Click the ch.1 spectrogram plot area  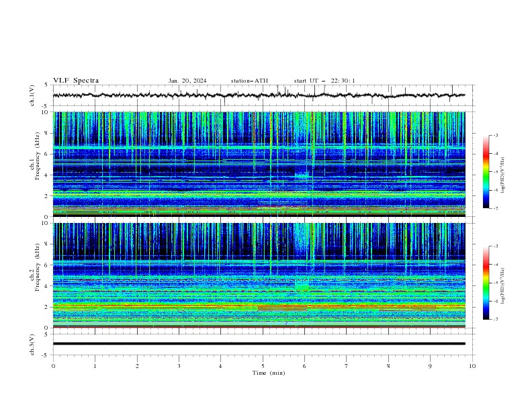point(259,164)
